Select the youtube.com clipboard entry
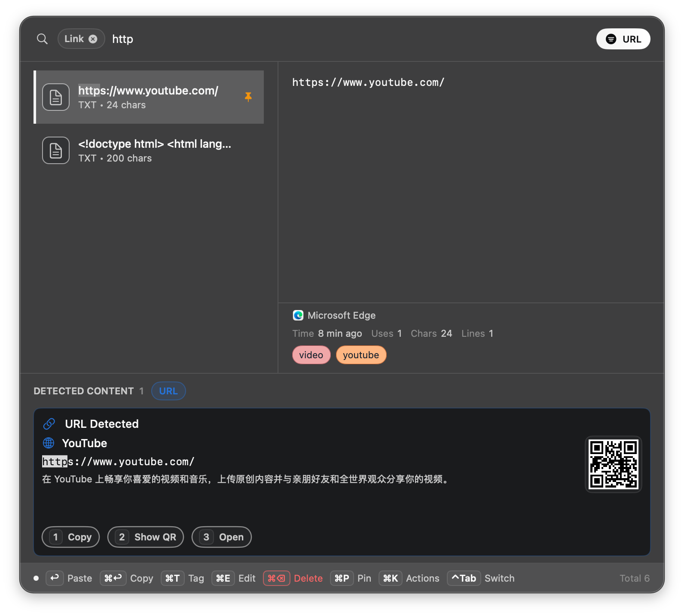This screenshot has width=684, height=616. click(x=149, y=97)
